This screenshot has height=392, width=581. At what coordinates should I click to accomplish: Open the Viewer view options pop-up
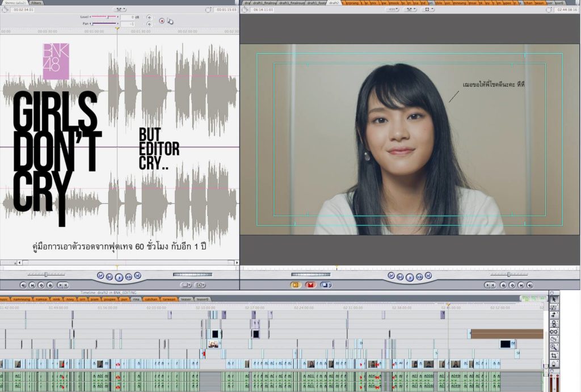click(x=120, y=10)
